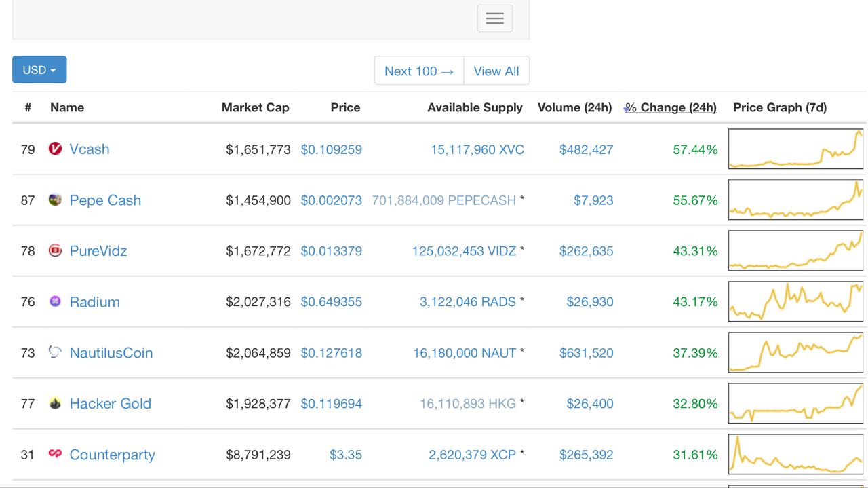
Task: Open the NautilusCoin link
Action: 111,353
